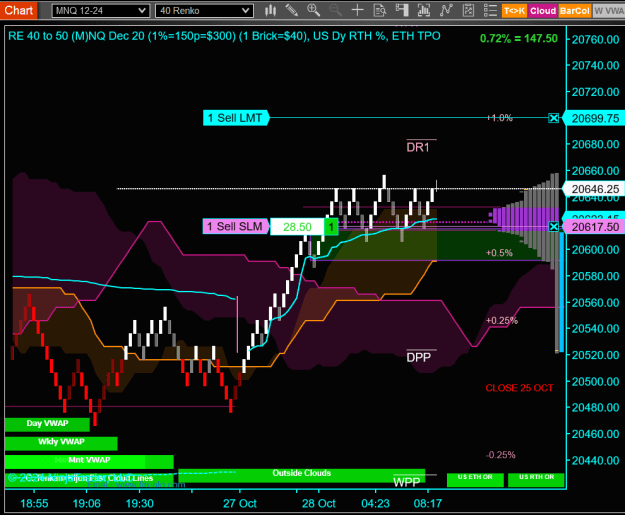
Task: Click the 0.72% = 147.50 readout
Action: (519, 39)
